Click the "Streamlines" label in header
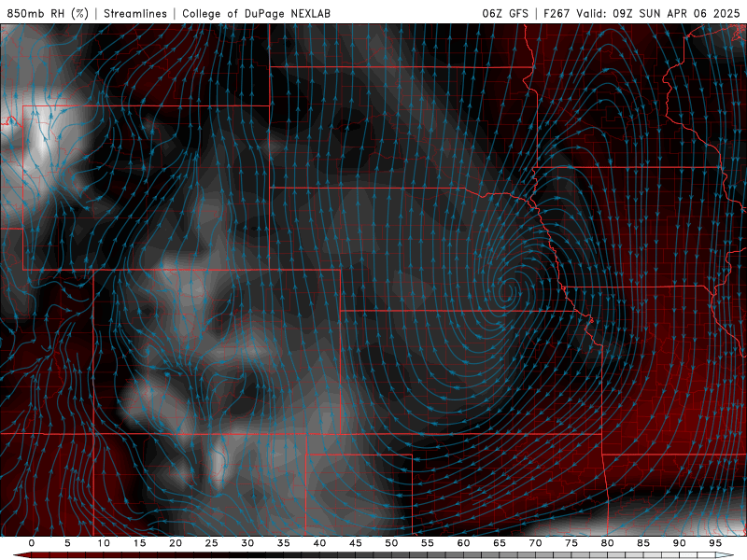 [x=135, y=13]
